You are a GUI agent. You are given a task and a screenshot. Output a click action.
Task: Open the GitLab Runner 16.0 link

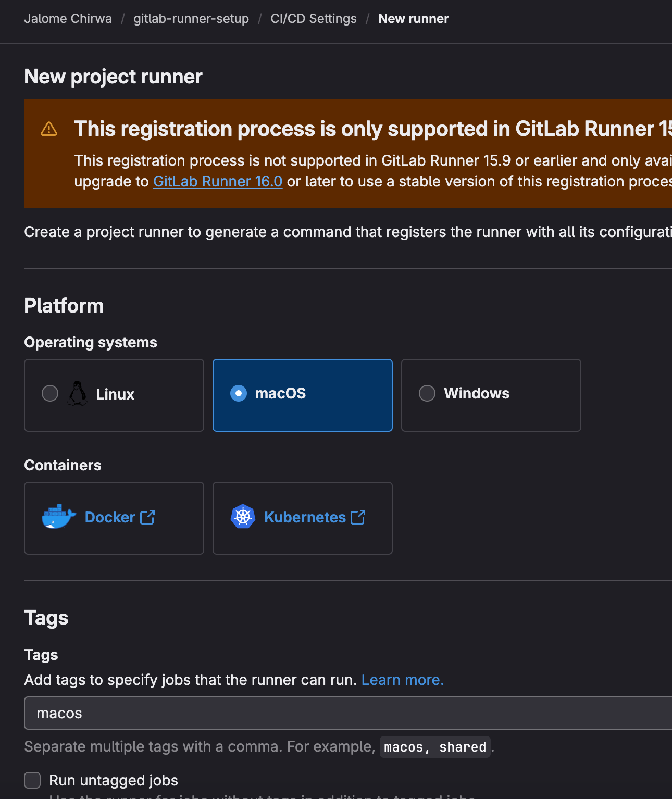pyautogui.click(x=218, y=181)
